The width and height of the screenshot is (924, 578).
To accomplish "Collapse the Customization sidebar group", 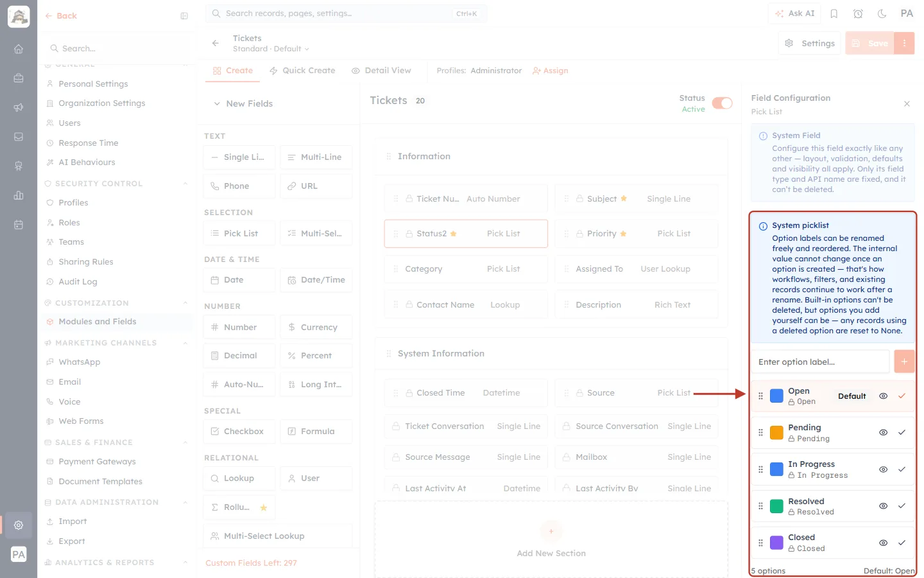I will (185, 303).
